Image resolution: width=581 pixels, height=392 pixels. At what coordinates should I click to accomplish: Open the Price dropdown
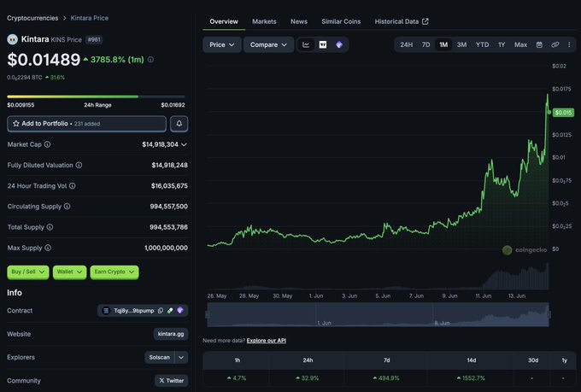[222, 44]
